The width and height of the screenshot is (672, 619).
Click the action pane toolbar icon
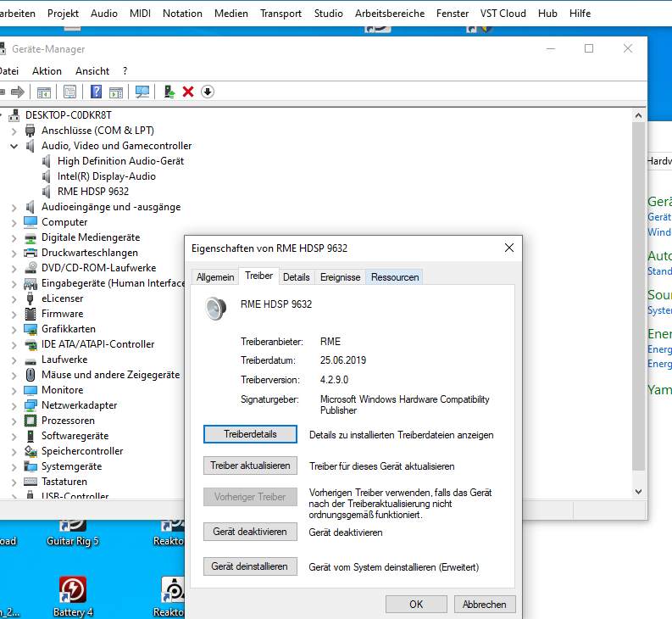pos(116,92)
